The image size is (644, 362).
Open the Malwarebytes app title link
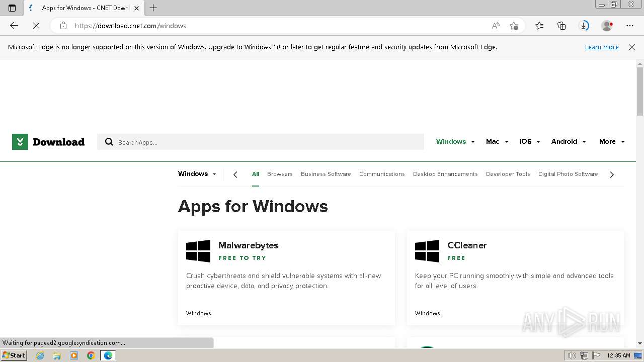tap(248, 245)
